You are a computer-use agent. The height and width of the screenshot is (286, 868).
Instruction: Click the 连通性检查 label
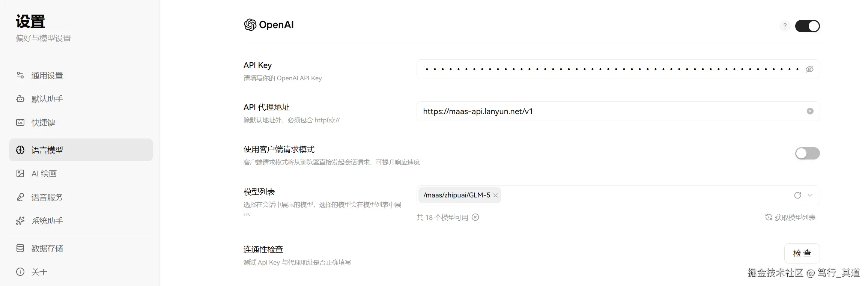(263, 250)
